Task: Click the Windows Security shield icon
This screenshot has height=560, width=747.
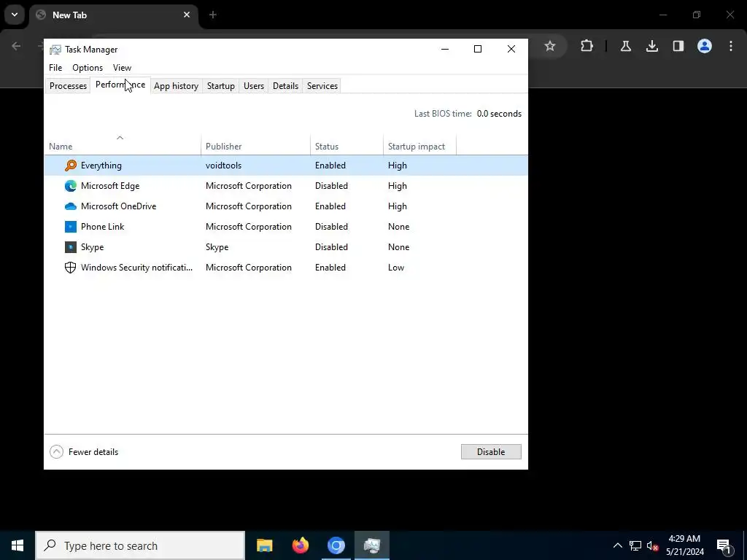Action: (x=71, y=268)
